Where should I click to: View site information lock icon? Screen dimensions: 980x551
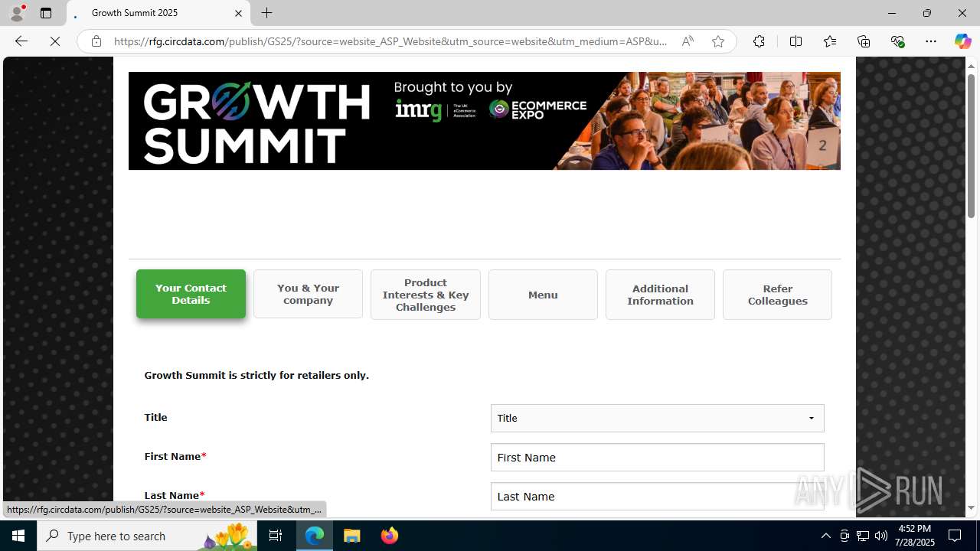[96, 41]
